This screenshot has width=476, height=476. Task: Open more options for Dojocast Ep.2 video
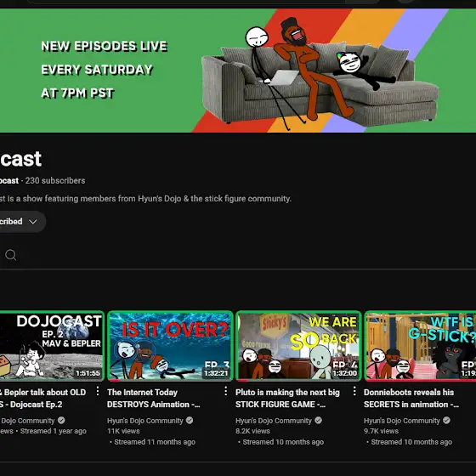coord(98,391)
